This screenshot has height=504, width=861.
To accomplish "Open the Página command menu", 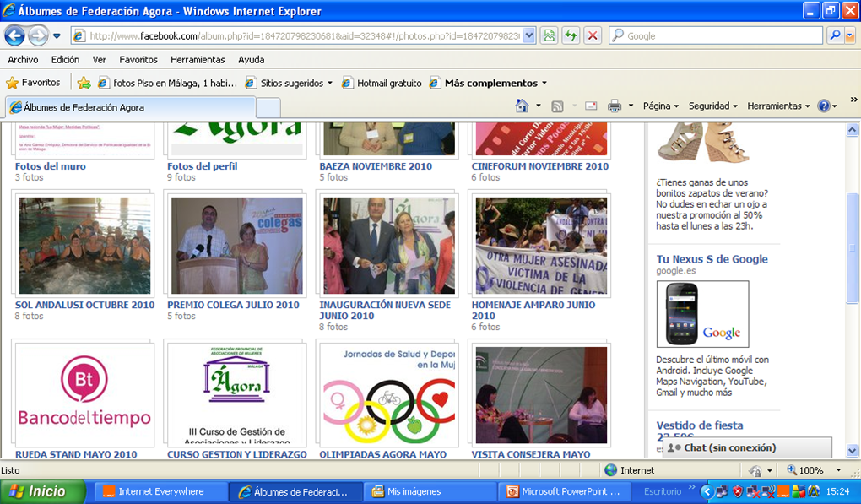I will (x=661, y=106).
